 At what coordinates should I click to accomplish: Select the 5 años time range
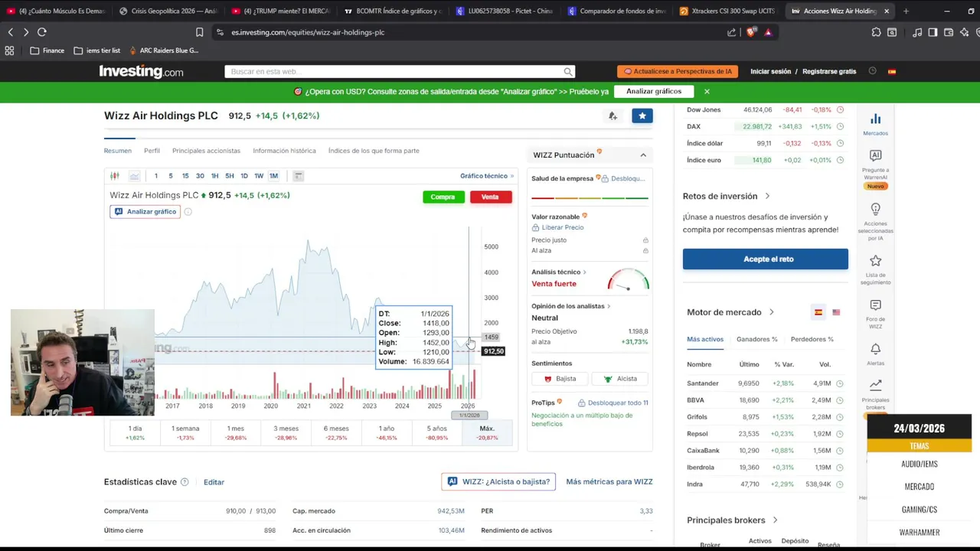click(x=436, y=432)
